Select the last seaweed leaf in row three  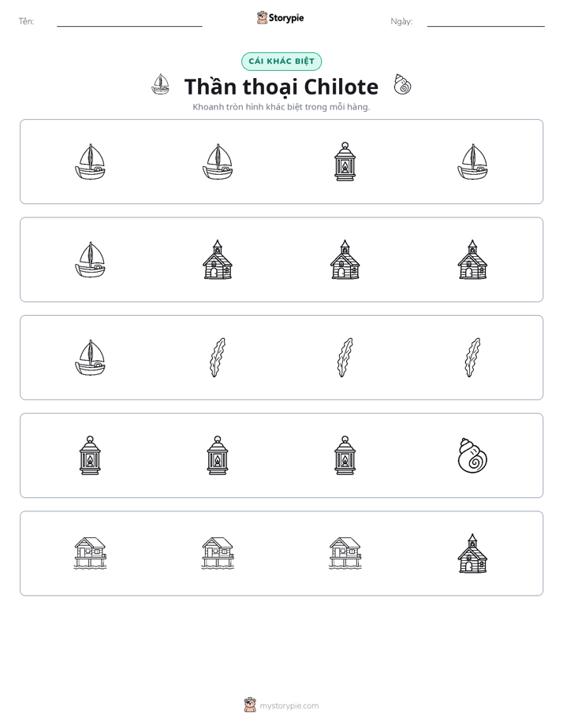(x=472, y=358)
